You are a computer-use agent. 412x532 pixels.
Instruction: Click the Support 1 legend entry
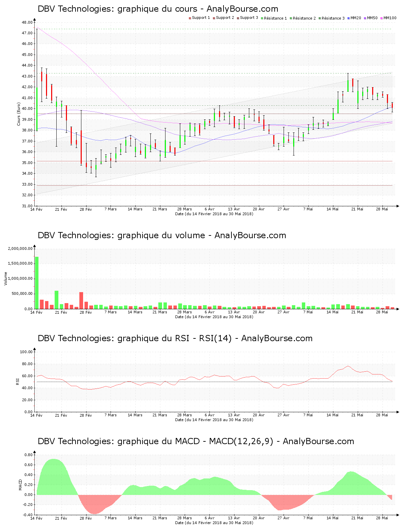pyautogui.click(x=199, y=18)
